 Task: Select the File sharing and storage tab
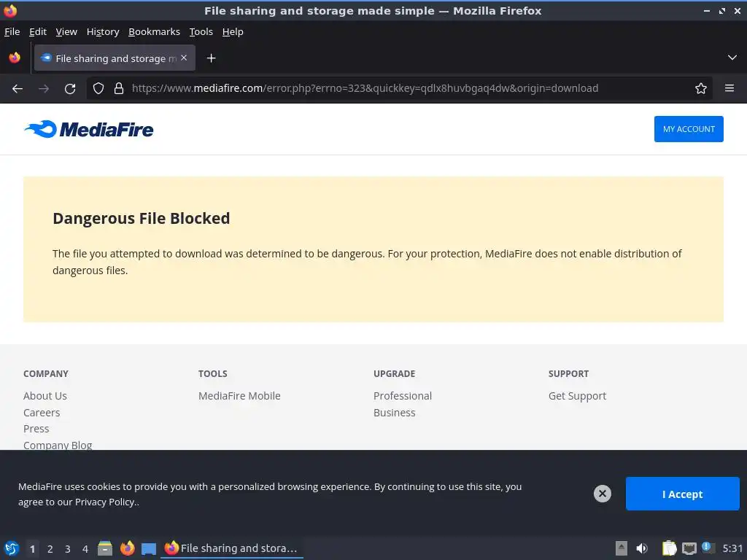pos(115,58)
